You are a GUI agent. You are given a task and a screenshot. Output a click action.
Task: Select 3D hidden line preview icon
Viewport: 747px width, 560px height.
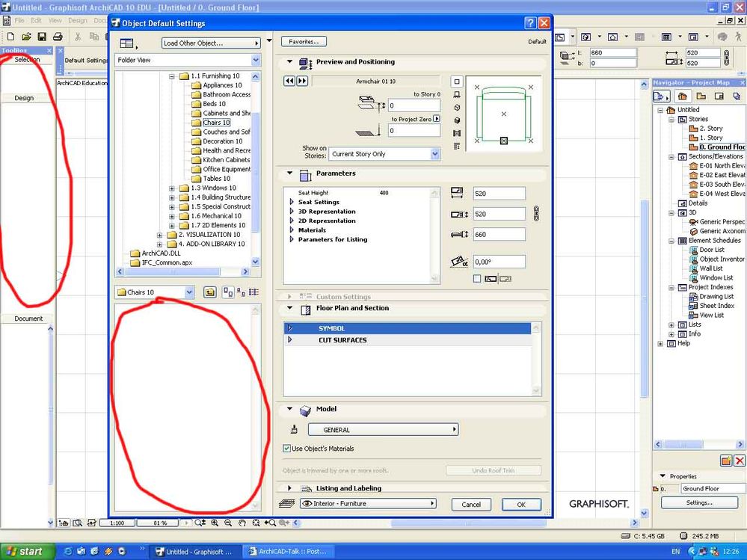[457, 108]
